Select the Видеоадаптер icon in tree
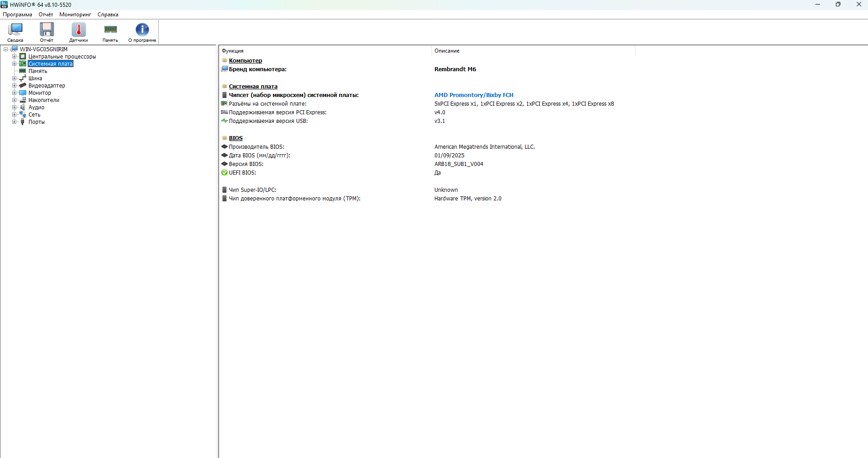The image size is (868, 458). point(23,86)
